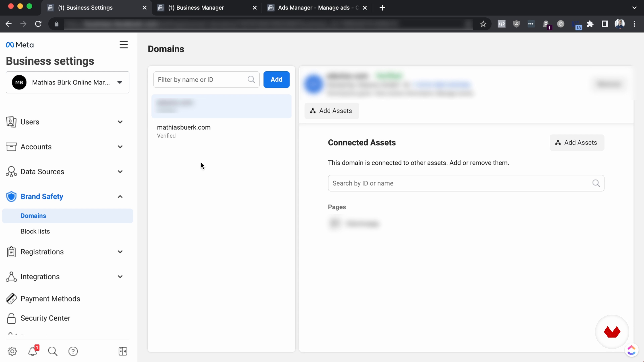Image resolution: width=644 pixels, height=362 pixels.
Task: Click the Users menu label
Action: 30,122
